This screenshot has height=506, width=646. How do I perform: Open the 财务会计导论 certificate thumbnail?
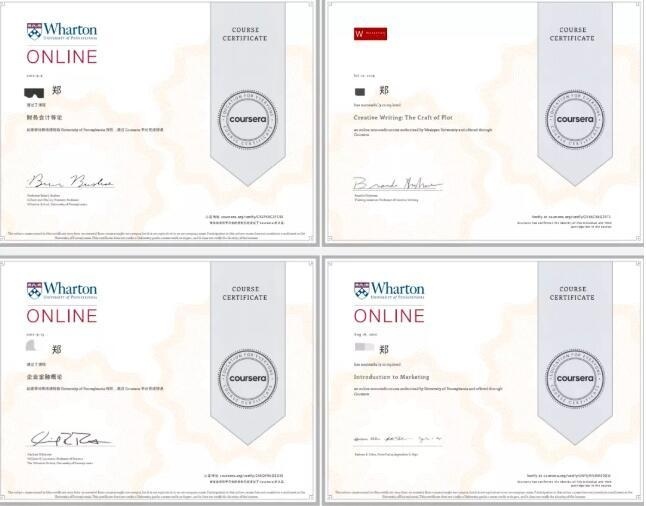(x=159, y=122)
